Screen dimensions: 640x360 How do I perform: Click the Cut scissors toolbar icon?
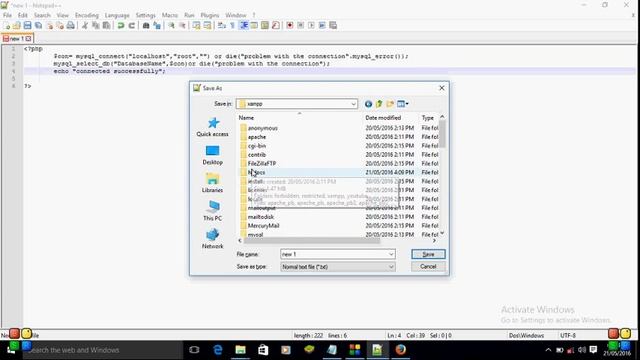tap(85, 25)
